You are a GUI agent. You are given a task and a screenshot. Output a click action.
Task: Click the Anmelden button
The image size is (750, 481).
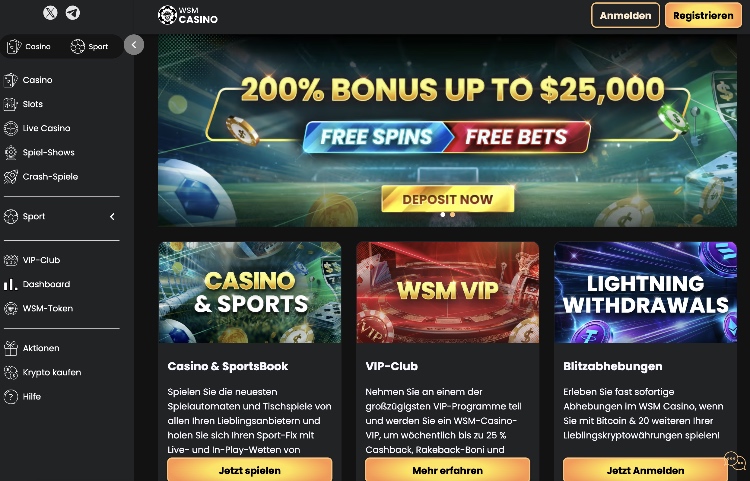pos(625,15)
